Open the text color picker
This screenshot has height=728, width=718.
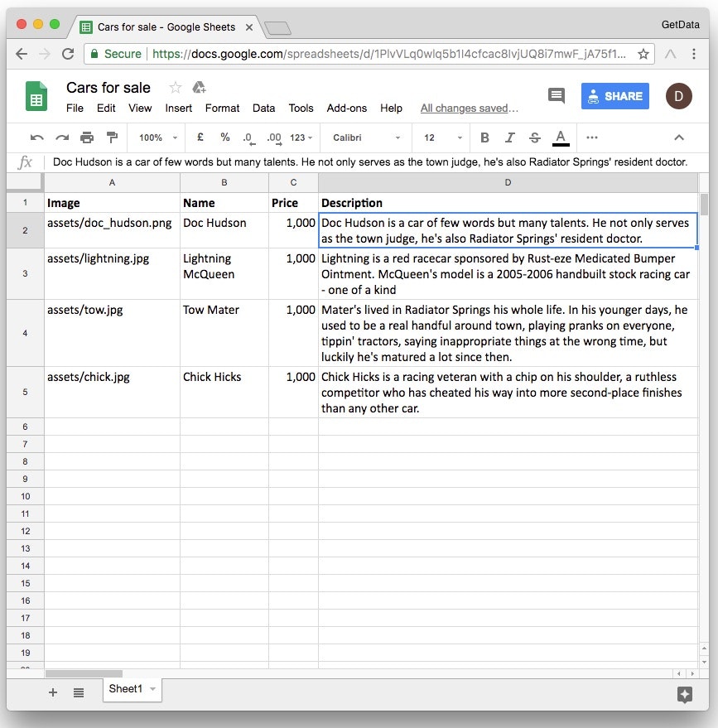click(x=561, y=137)
